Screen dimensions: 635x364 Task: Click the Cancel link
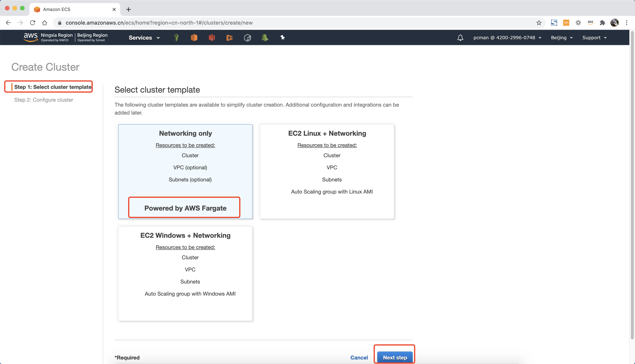pos(359,358)
